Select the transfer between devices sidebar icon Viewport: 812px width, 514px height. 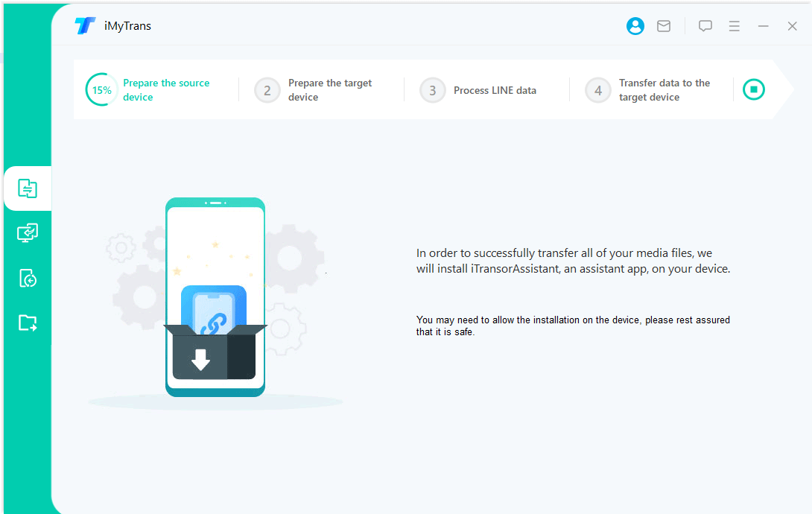point(28,188)
